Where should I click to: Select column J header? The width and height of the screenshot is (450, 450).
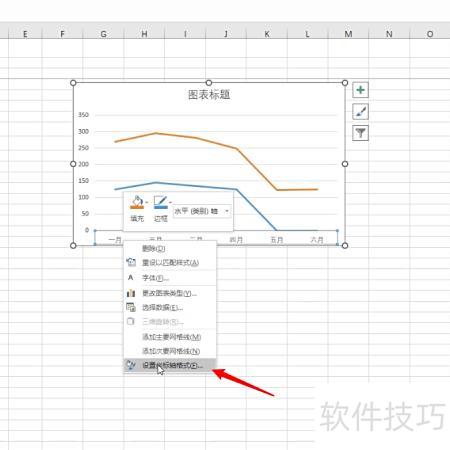coord(226,34)
